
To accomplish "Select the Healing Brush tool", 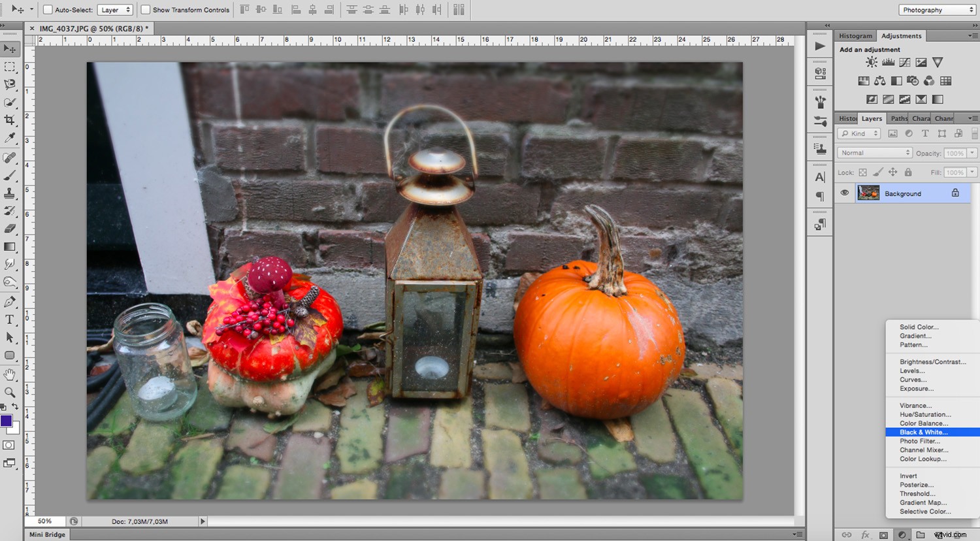I will 10,157.
